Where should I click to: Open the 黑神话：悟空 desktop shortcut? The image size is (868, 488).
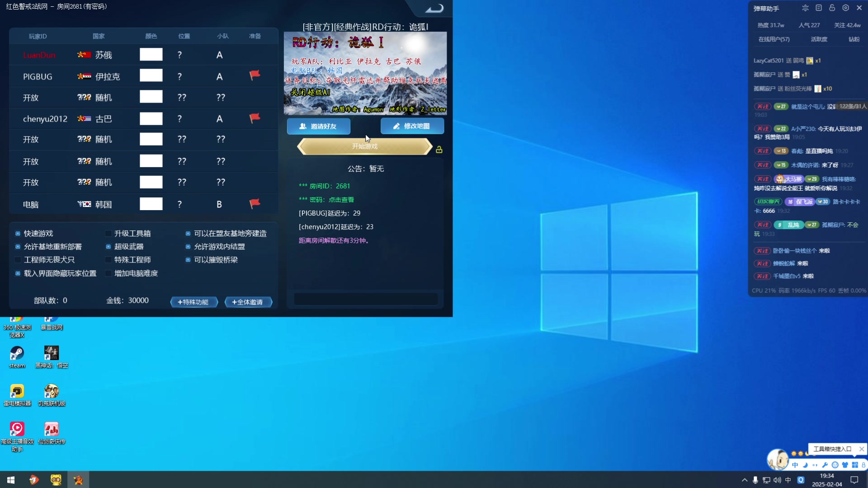(x=52, y=357)
